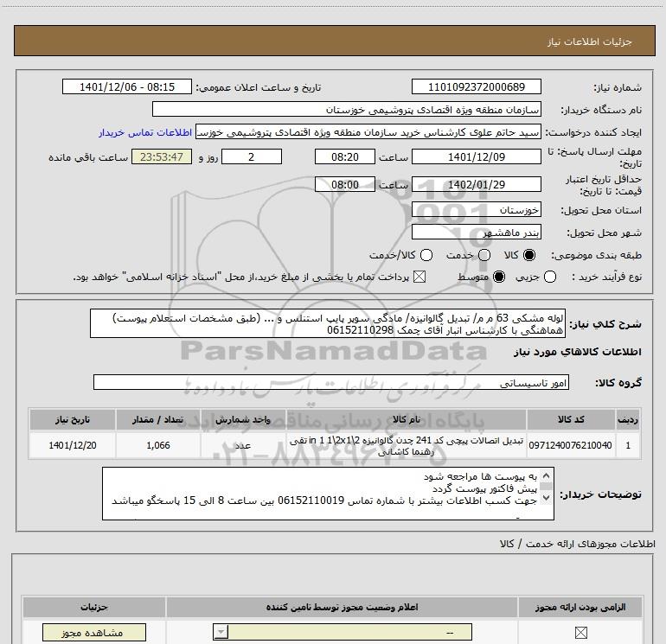The image size is (666, 644).
Task: Click the remaining time counter 23:53:47
Action: click(x=162, y=157)
